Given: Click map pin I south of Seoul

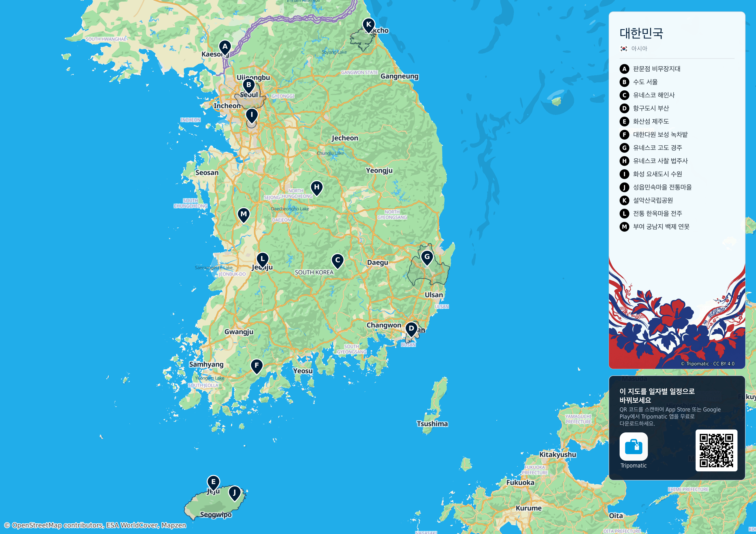Looking at the screenshot, I should [x=252, y=116].
